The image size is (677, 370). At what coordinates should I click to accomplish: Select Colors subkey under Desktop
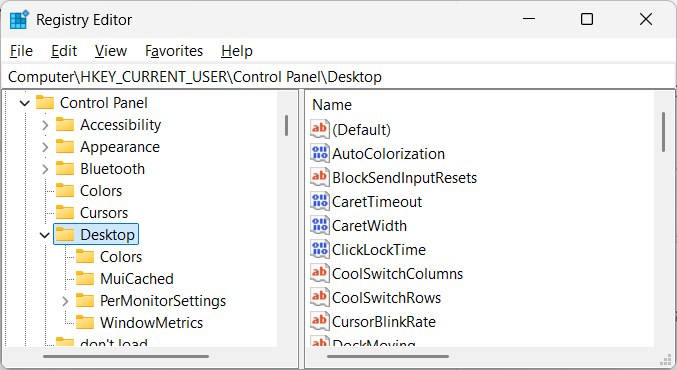tap(121, 257)
